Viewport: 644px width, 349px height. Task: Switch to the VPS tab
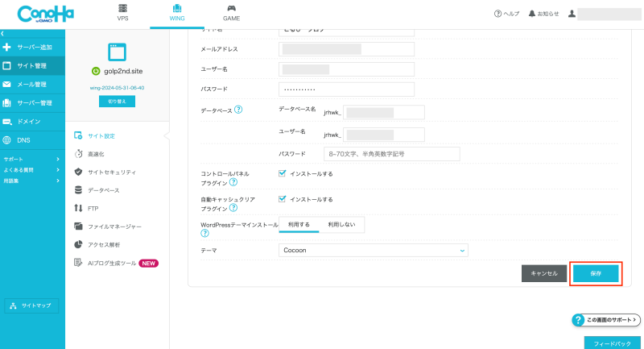point(122,13)
